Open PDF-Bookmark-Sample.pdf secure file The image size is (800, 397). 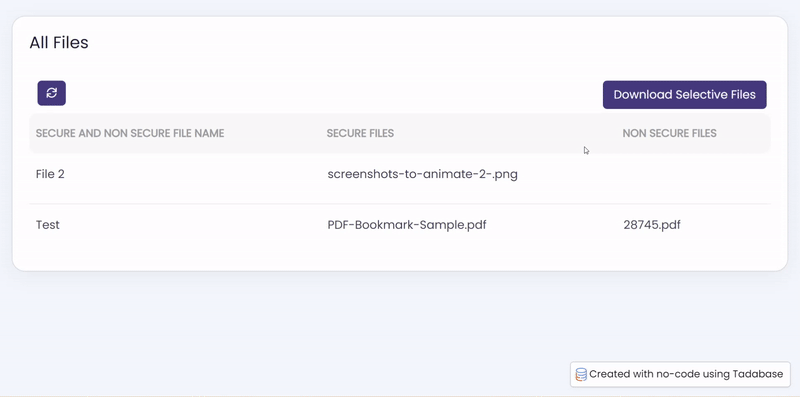(407, 225)
